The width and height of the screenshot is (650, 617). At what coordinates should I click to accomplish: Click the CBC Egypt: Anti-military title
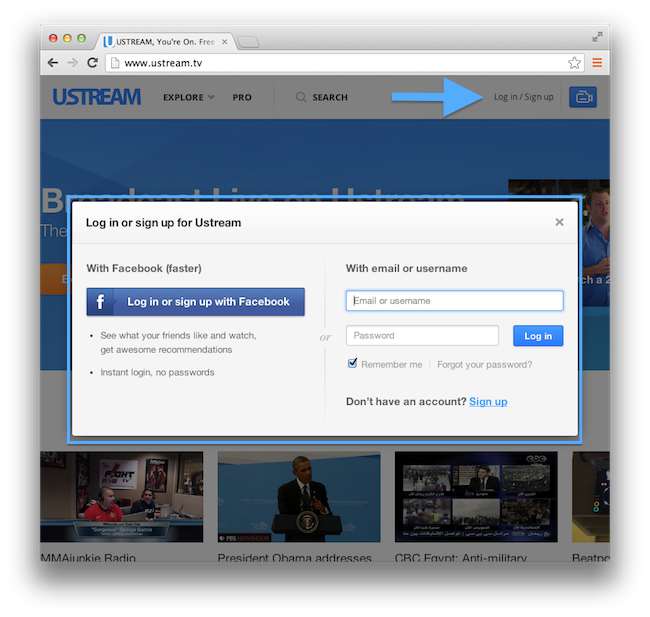point(461,557)
